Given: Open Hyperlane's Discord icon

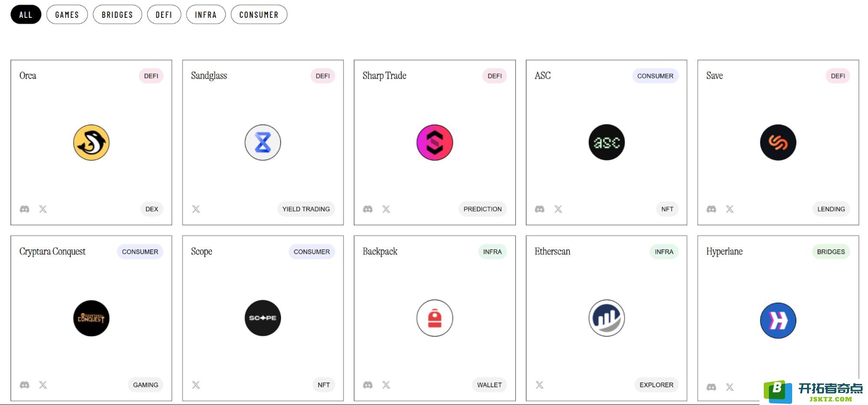Looking at the screenshot, I should pyautogui.click(x=711, y=387).
